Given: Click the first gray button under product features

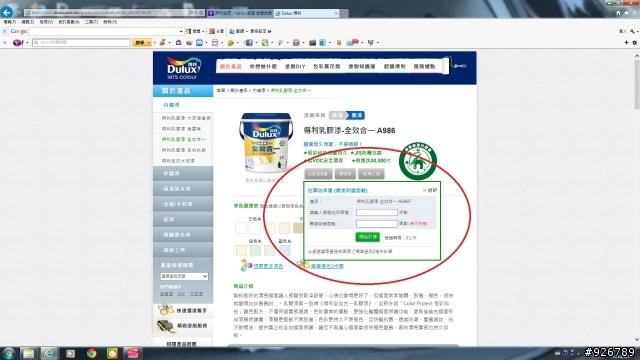Looking at the screenshot, I should (318, 174).
